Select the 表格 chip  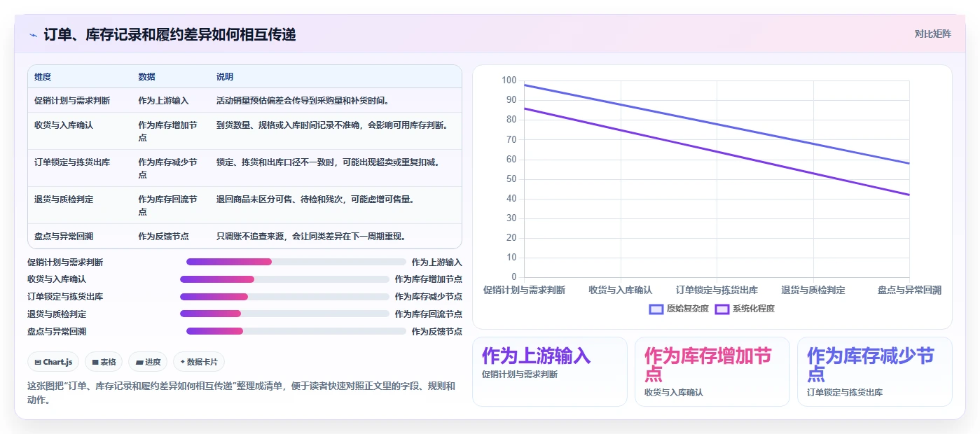[x=104, y=362]
